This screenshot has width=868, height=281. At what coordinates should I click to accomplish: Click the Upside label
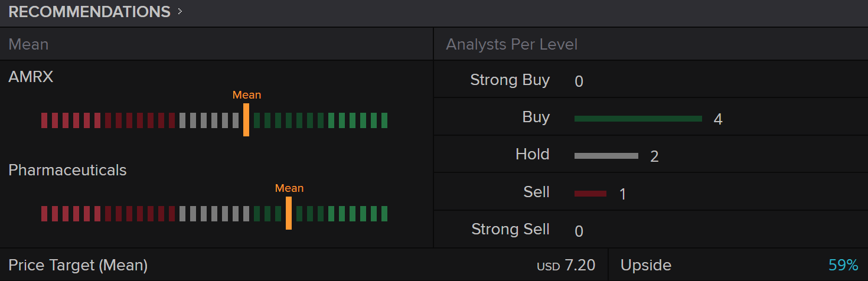click(645, 266)
